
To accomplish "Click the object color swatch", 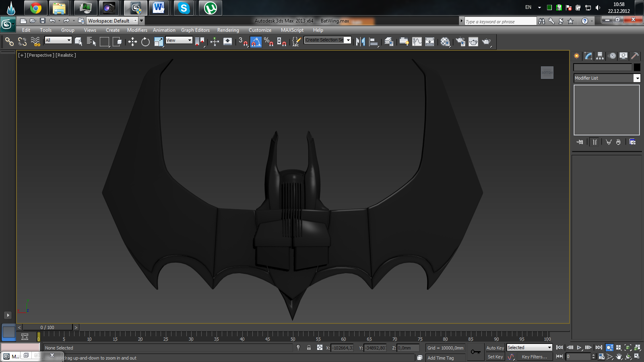I will 637,67.
